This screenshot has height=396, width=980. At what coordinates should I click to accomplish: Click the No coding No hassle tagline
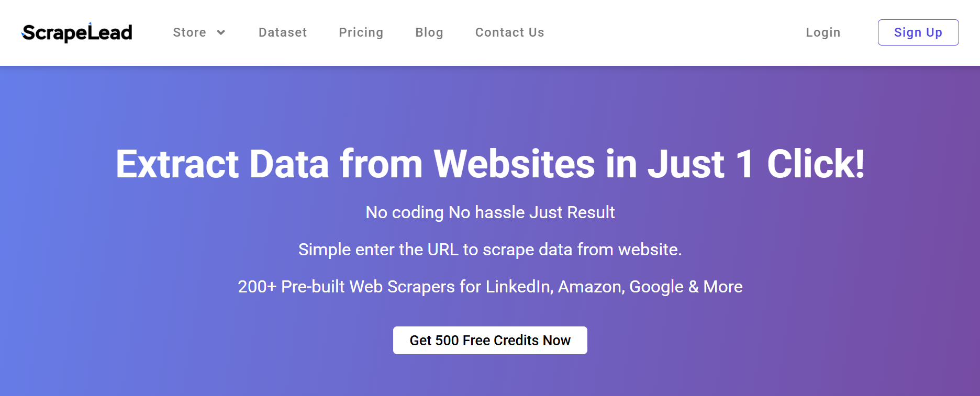[x=490, y=212]
